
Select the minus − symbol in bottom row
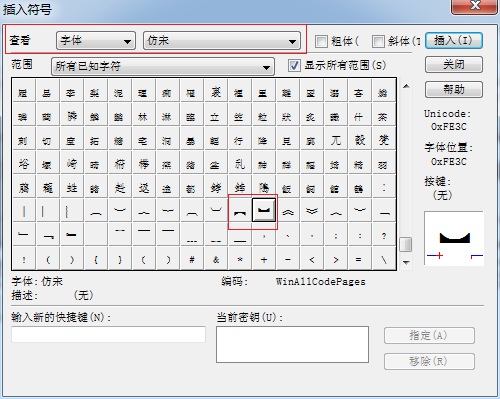288,259
